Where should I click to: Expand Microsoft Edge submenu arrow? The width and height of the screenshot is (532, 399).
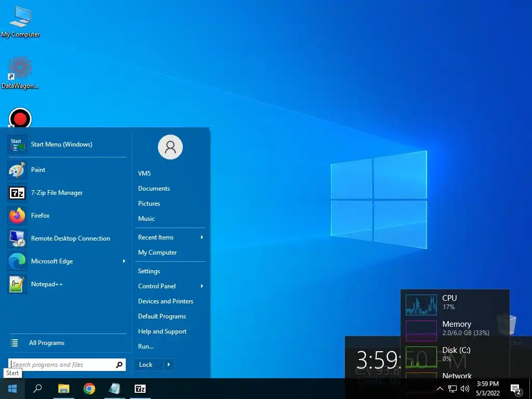pyautogui.click(x=124, y=261)
